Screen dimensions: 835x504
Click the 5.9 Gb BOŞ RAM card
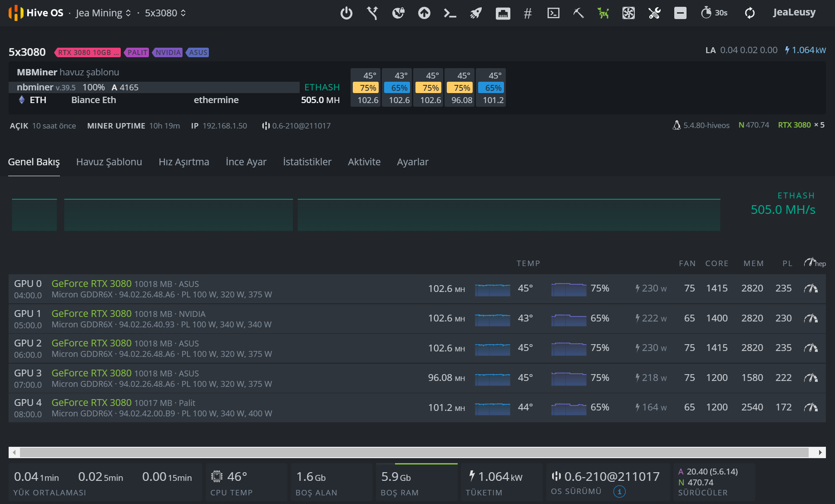click(417, 482)
